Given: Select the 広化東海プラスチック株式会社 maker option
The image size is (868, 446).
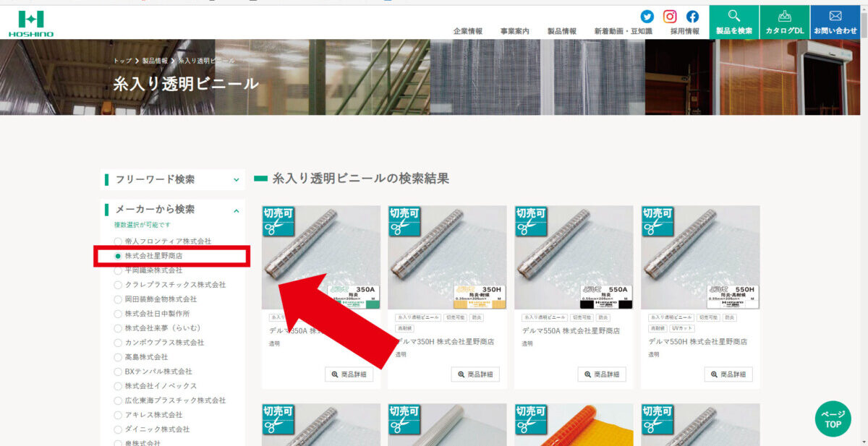Looking at the screenshot, I should (x=170, y=400).
